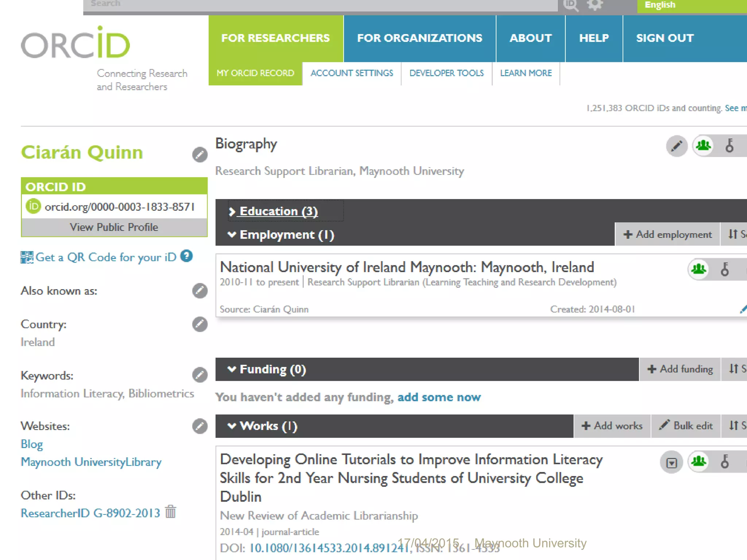The image size is (747, 560).
Task: Click the Biography text line
Action: click(340, 171)
